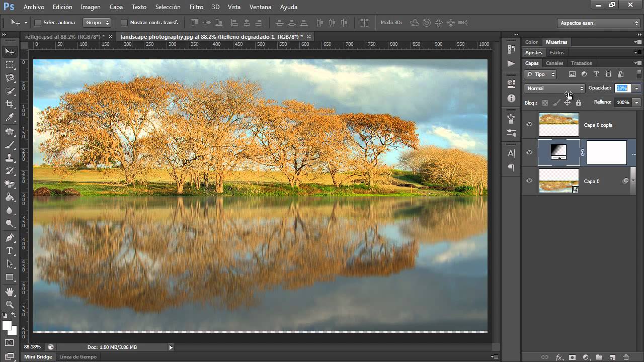Select the Rectangle shape tool
The image size is (644, 362).
pyautogui.click(x=10, y=277)
